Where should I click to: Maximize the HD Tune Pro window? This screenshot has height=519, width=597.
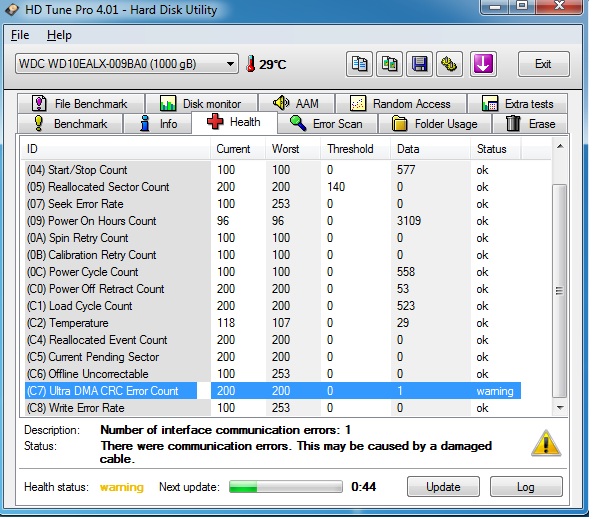tap(522, 6)
